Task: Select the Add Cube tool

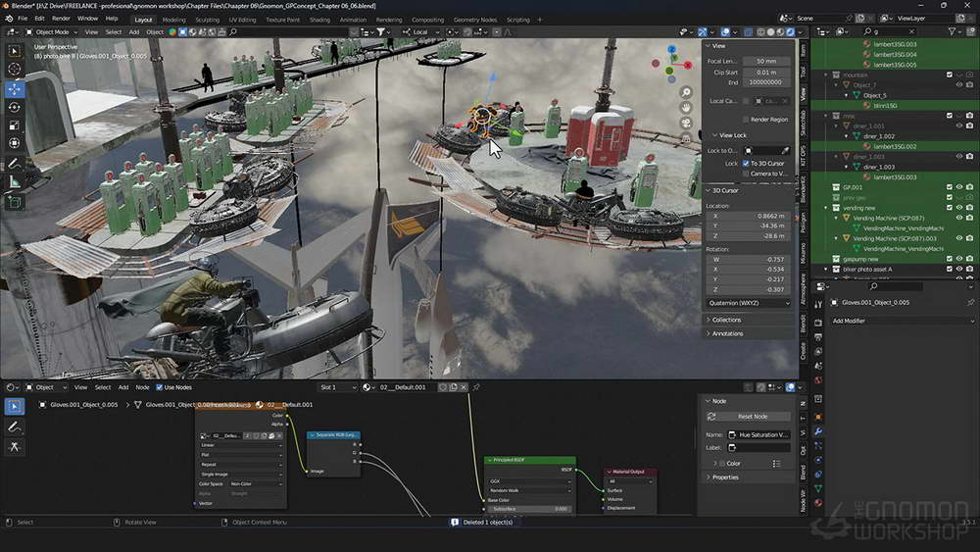Action: click(15, 202)
